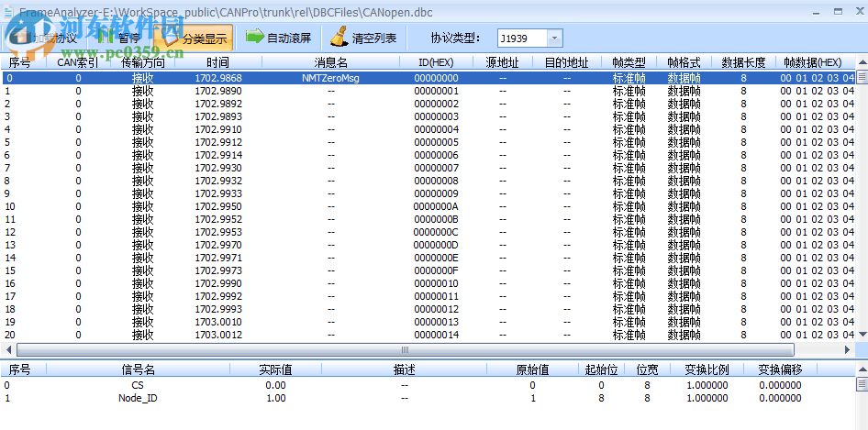Select frame row with ID 00000014
The height and width of the screenshot is (430, 868).
(428, 335)
